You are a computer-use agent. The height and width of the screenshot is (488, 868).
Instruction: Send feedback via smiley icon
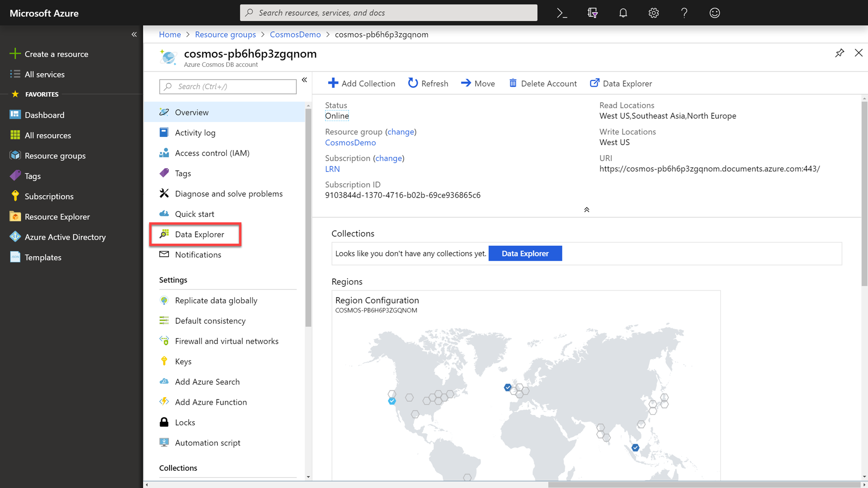pos(714,13)
